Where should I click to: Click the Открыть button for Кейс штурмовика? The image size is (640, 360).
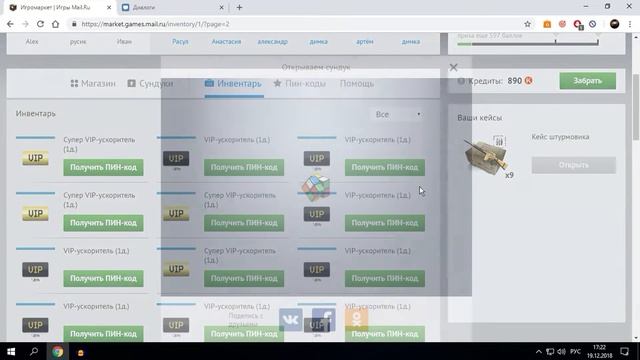pyautogui.click(x=573, y=165)
